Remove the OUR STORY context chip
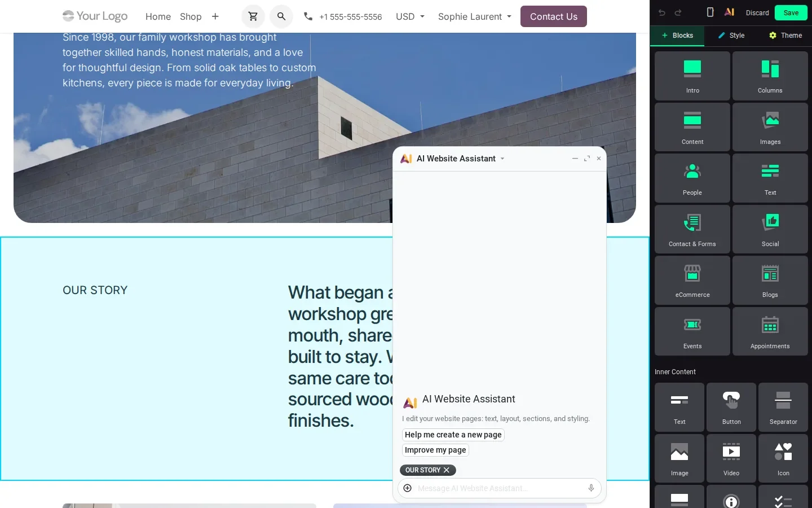This screenshot has width=812, height=508. click(x=447, y=470)
